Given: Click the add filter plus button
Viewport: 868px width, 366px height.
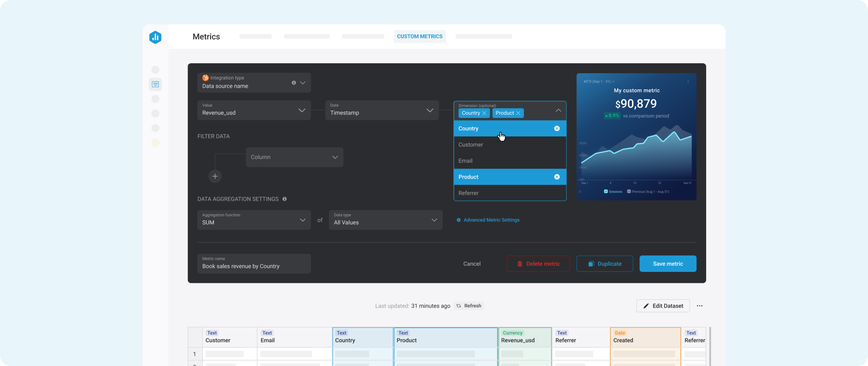Looking at the screenshot, I should pos(215,176).
